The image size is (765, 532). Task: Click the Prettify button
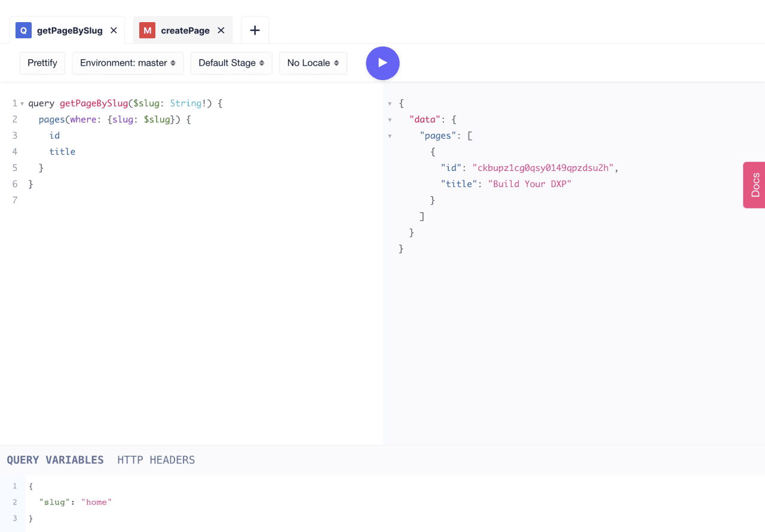(42, 63)
